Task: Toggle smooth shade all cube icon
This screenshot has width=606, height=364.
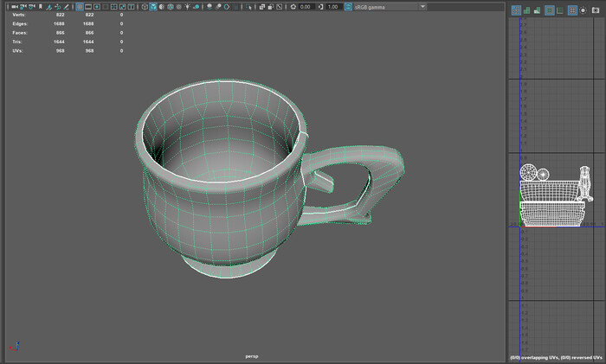Action: click(x=153, y=7)
